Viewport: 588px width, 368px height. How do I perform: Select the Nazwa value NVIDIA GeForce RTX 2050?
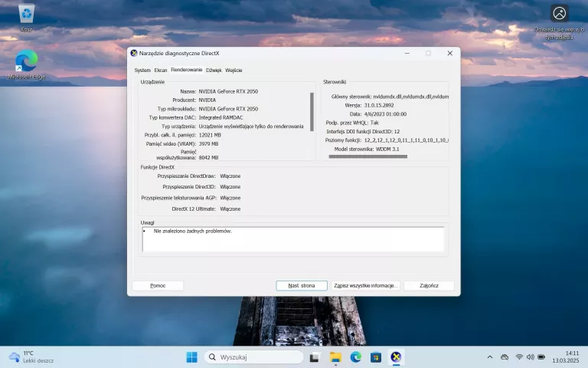[x=228, y=91]
